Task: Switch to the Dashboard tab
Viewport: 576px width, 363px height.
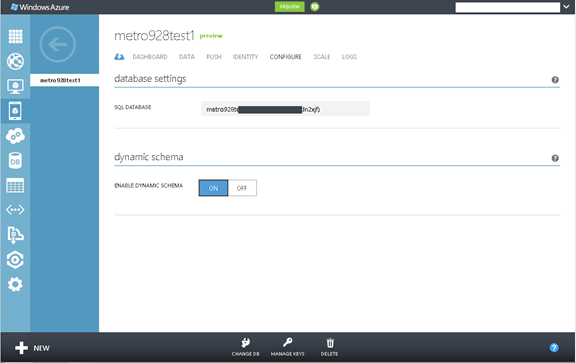Action: coord(150,57)
